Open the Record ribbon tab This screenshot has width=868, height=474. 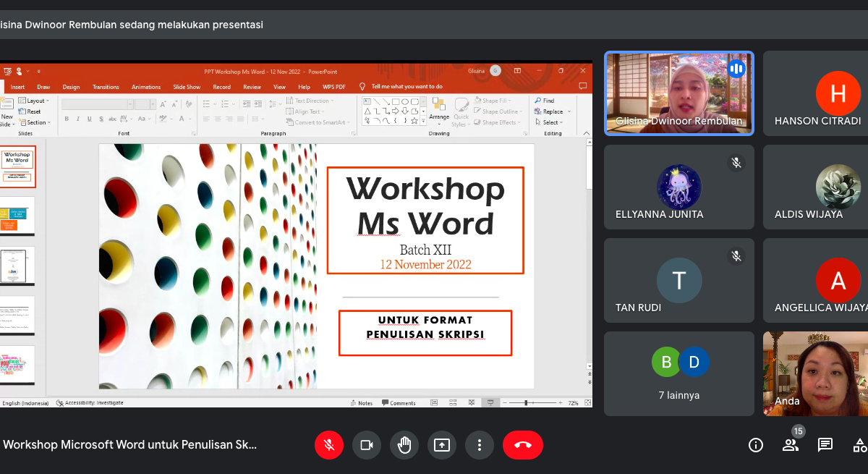222,87
